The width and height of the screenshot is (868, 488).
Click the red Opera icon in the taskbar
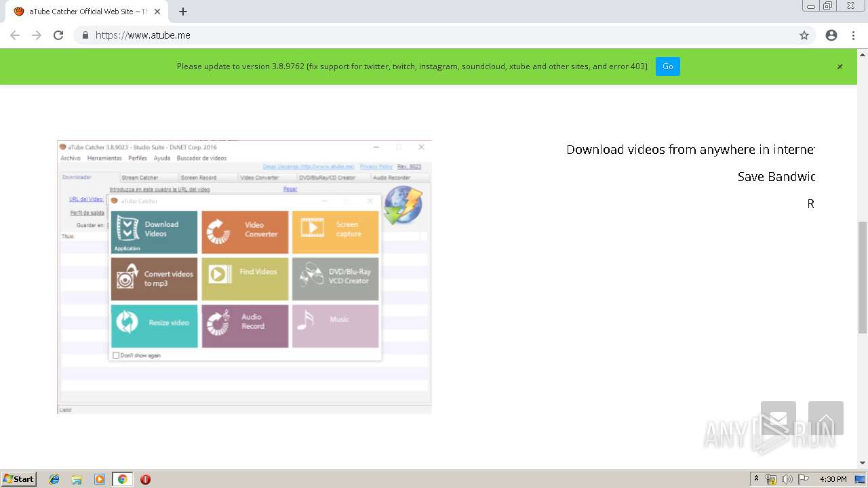pyautogui.click(x=145, y=479)
